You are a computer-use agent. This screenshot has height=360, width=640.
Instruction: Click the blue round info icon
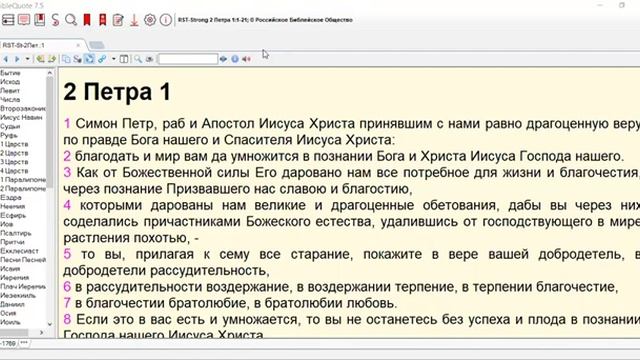[235, 59]
